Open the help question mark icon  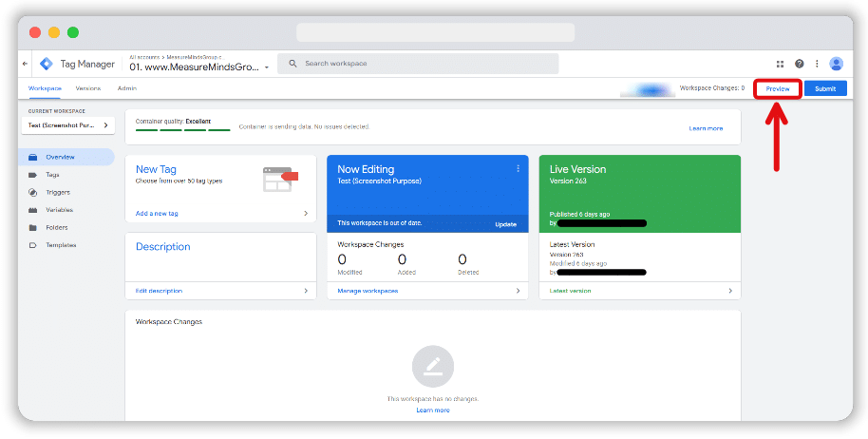coord(800,65)
